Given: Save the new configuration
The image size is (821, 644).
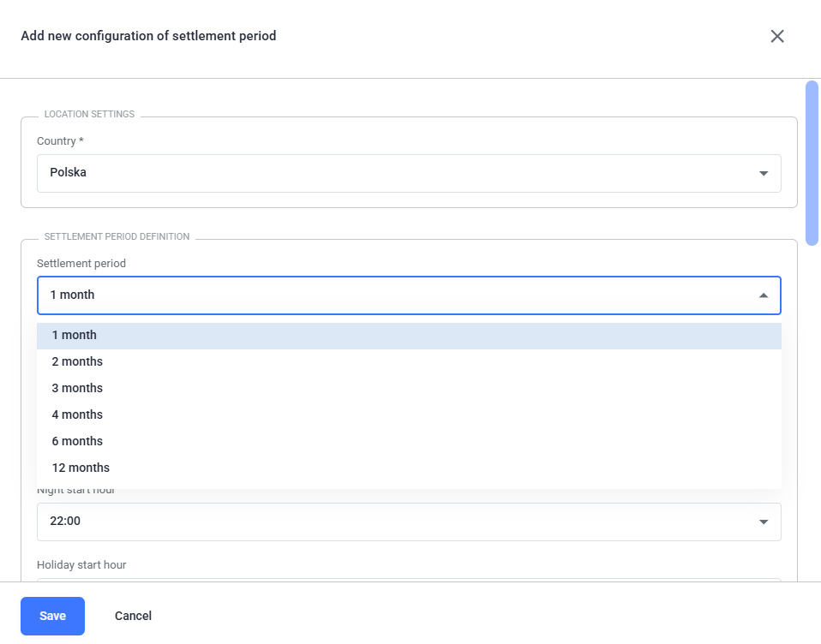Looking at the screenshot, I should click(x=53, y=617).
